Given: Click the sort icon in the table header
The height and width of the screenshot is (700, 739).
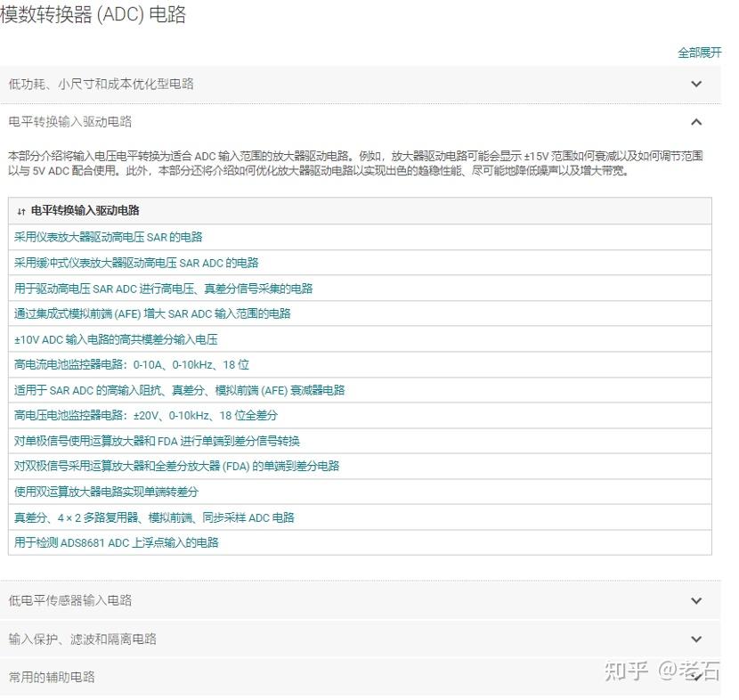Looking at the screenshot, I should (x=20, y=211).
